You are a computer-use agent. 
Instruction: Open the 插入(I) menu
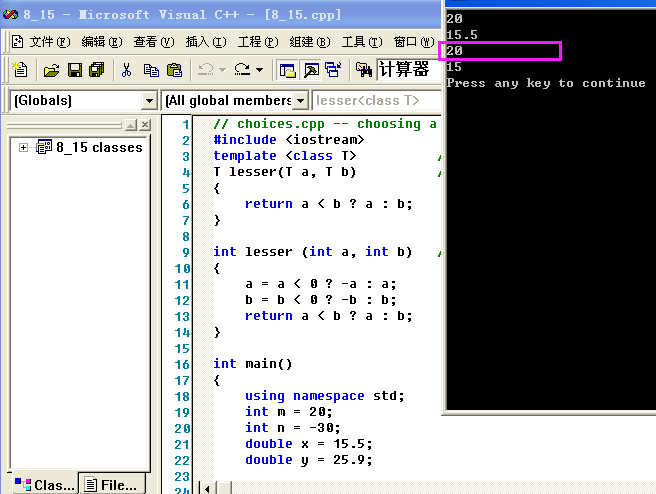point(205,42)
